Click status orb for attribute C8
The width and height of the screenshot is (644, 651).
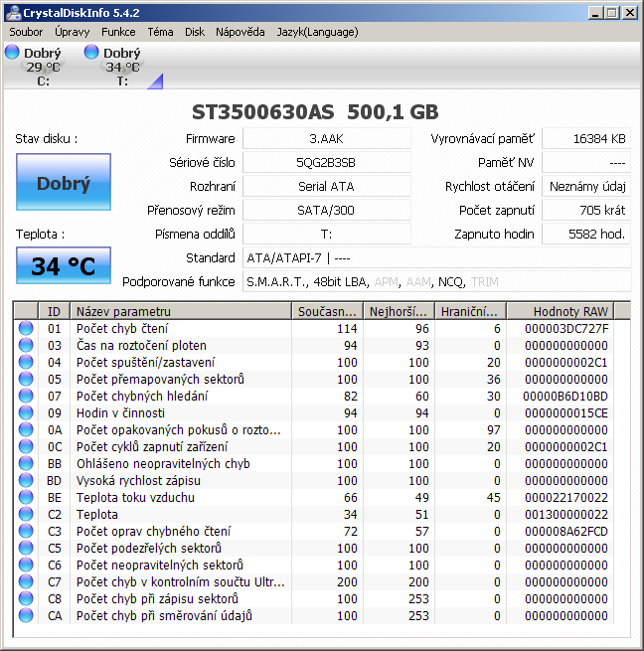(26, 598)
